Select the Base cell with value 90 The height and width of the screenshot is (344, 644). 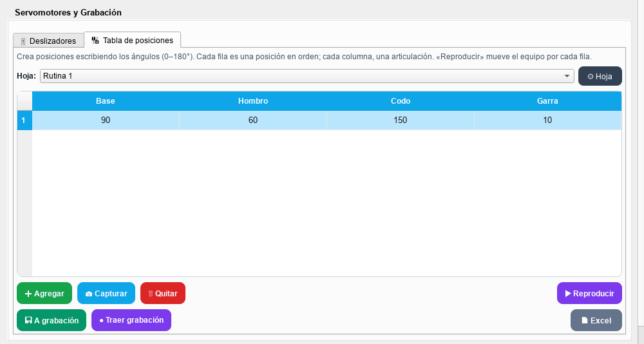[x=106, y=120]
